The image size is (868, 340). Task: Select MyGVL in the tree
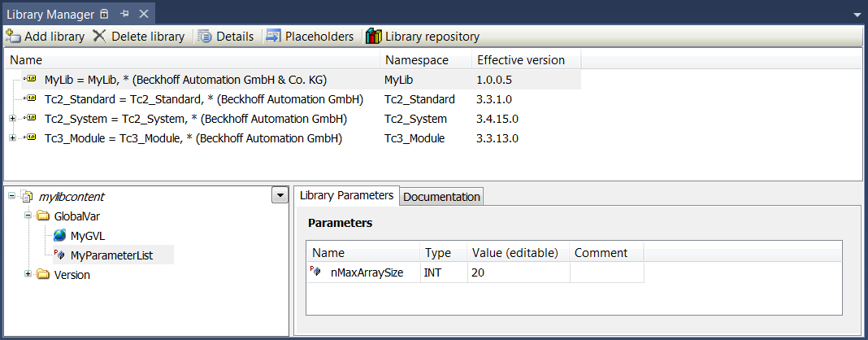pyautogui.click(x=88, y=236)
